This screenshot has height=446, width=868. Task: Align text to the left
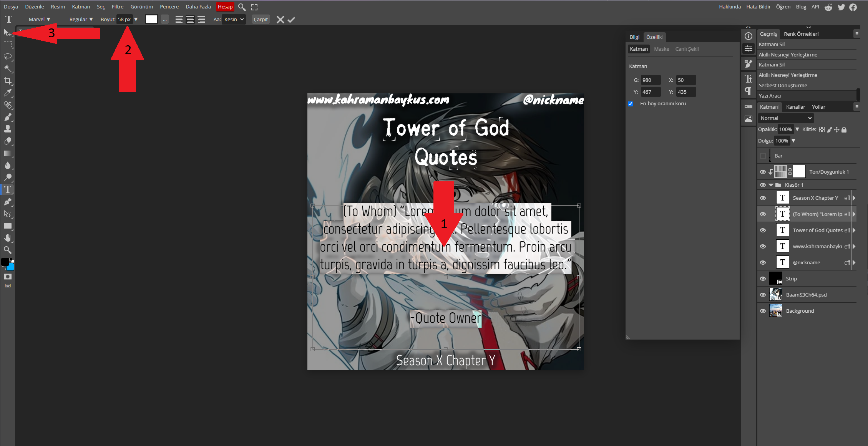point(179,20)
